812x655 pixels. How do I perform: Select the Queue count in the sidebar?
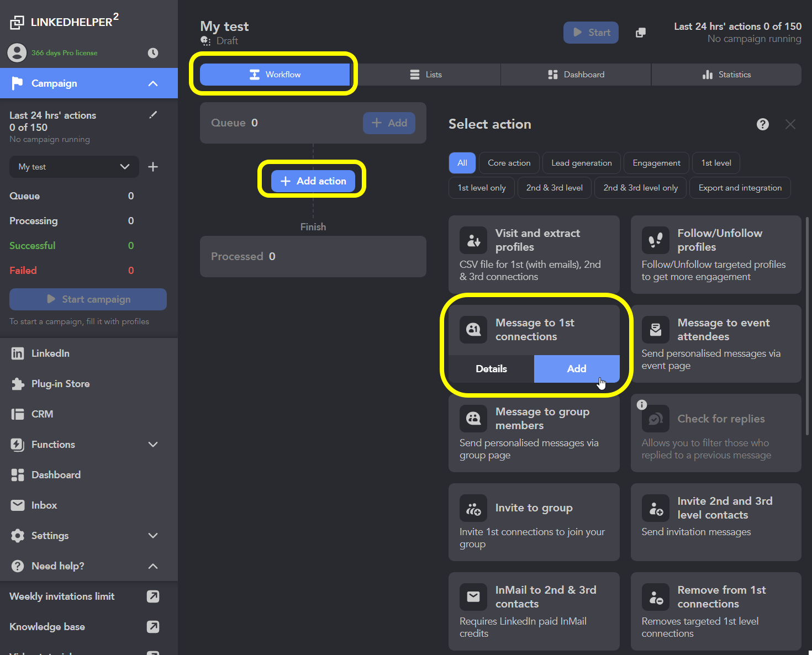[131, 196]
